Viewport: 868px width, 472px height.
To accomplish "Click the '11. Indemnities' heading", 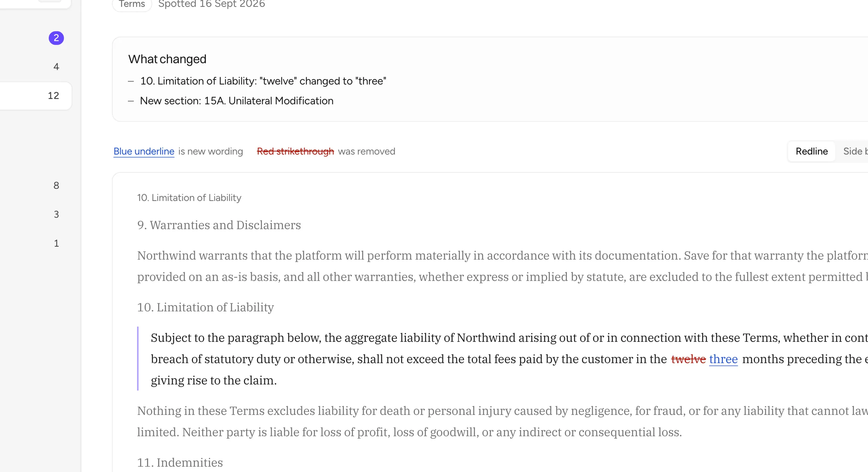I will point(180,463).
